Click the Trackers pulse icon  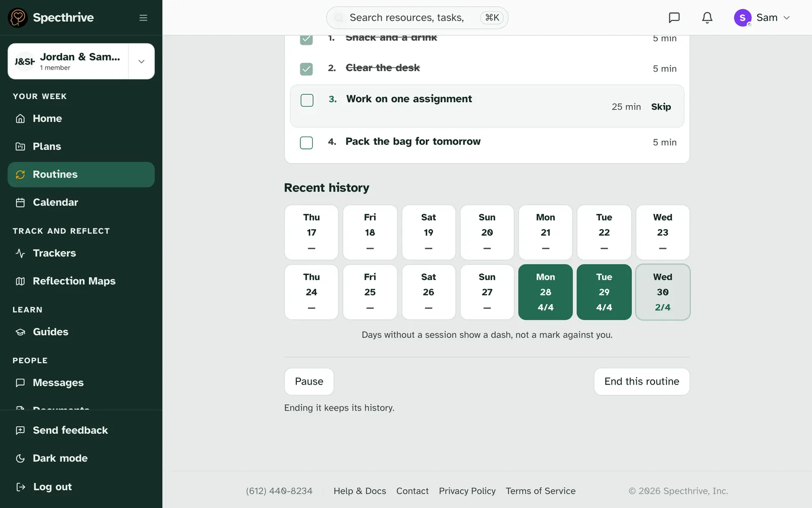point(20,253)
